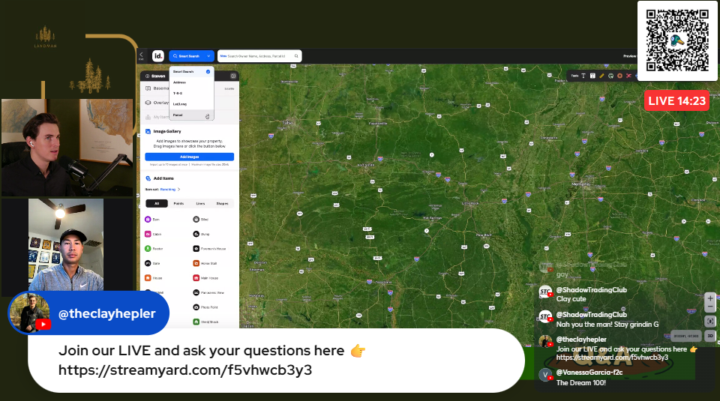The image size is (720, 401).
Task: Click the LIVE 14:23 indicator
Action: pyautogui.click(x=677, y=101)
